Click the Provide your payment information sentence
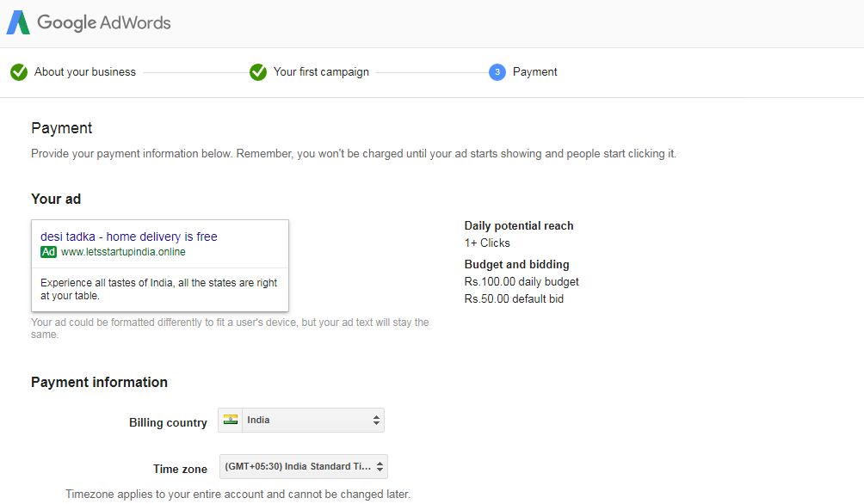This screenshot has width=864, height=504. (x=354, y=154)
